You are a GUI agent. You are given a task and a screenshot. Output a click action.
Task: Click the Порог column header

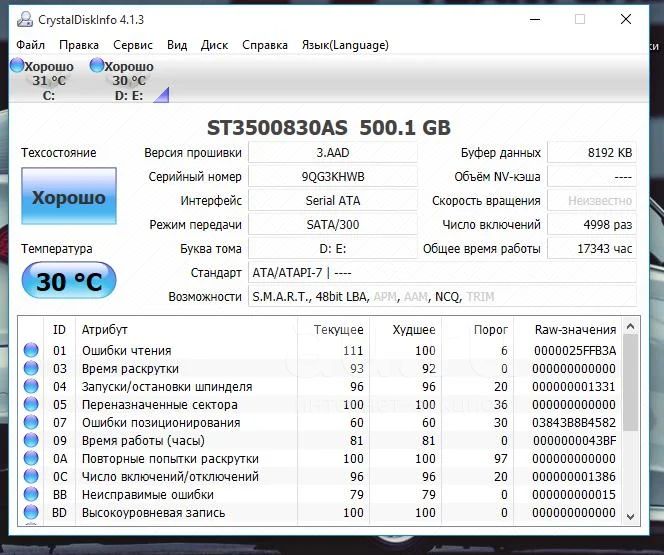[478, 329]
